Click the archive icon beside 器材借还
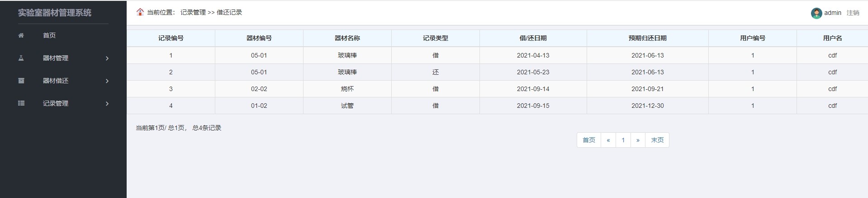This screenshot has height=198, width=868. (21, 81)
